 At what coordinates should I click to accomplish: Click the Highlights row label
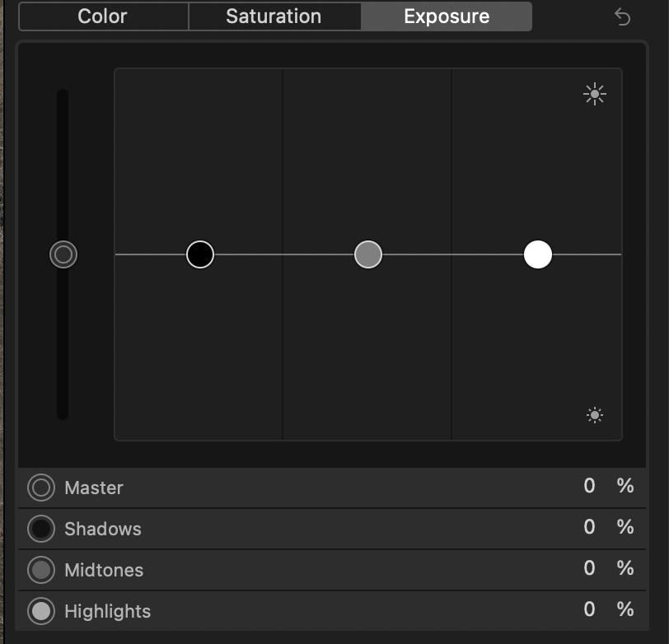[107, 612]
